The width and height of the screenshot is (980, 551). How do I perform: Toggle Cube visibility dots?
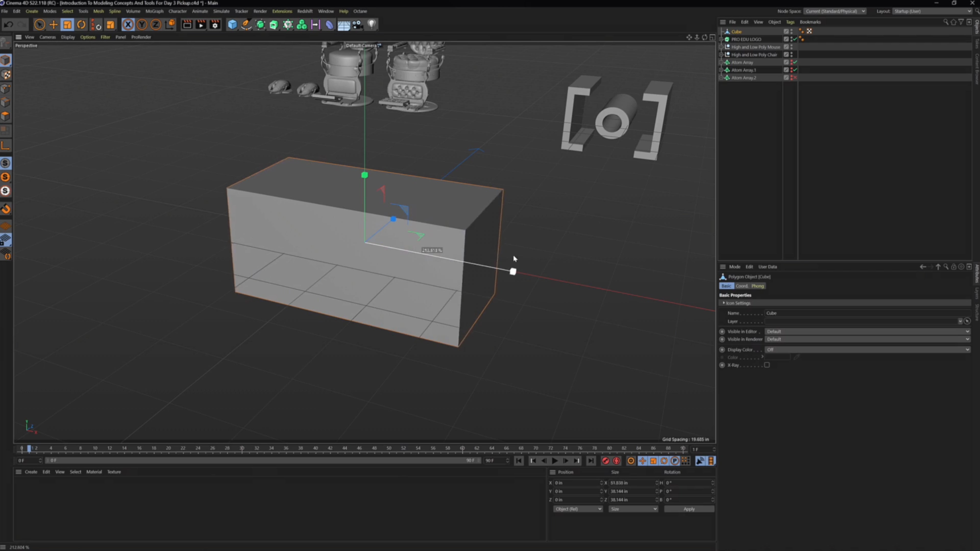[792, 31]
